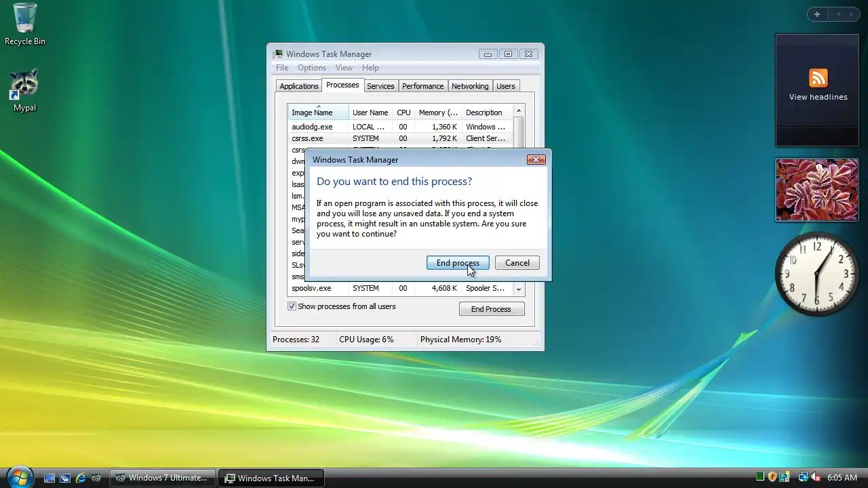868x488 pixels.
Task: Sort by User Name column header
Action: pyautogui.click(x=370, y=113)
